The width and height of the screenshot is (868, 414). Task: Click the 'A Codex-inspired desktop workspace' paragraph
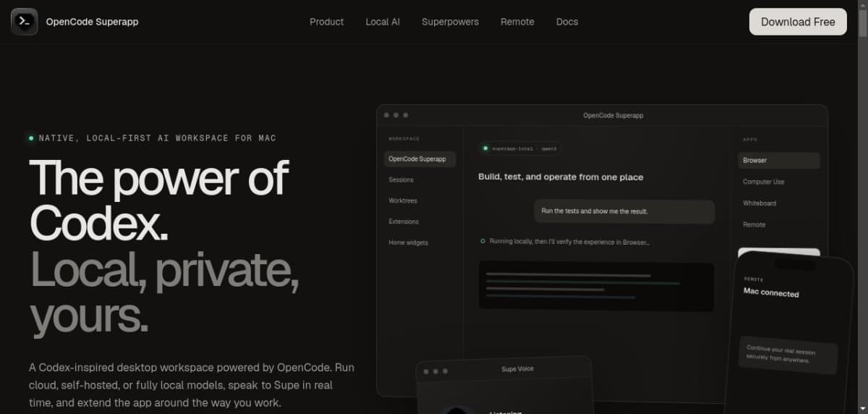(192, 385)
